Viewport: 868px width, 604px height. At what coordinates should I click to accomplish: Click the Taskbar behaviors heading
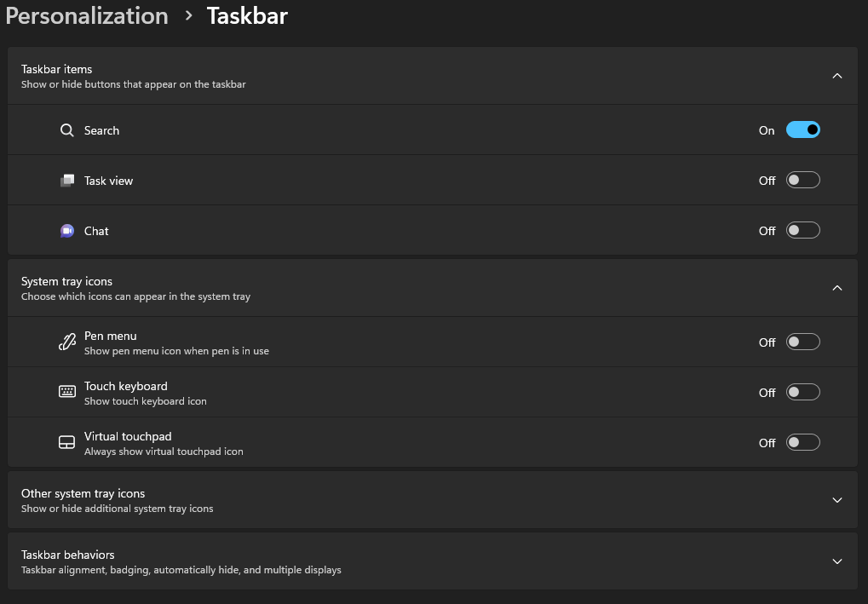tap(68, 555)
